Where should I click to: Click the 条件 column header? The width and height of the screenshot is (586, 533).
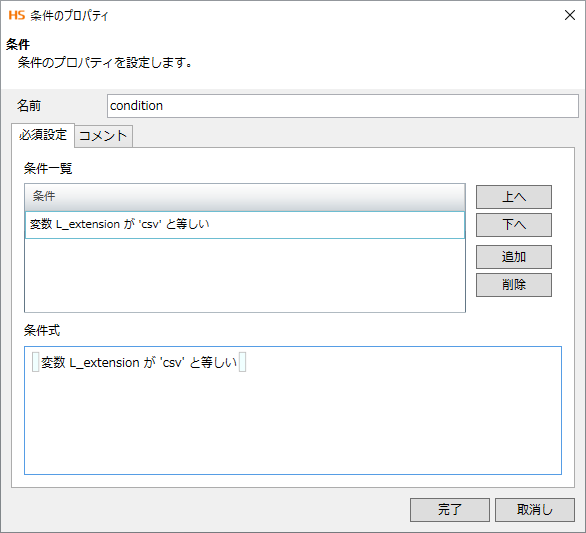(x=245, y=197)
